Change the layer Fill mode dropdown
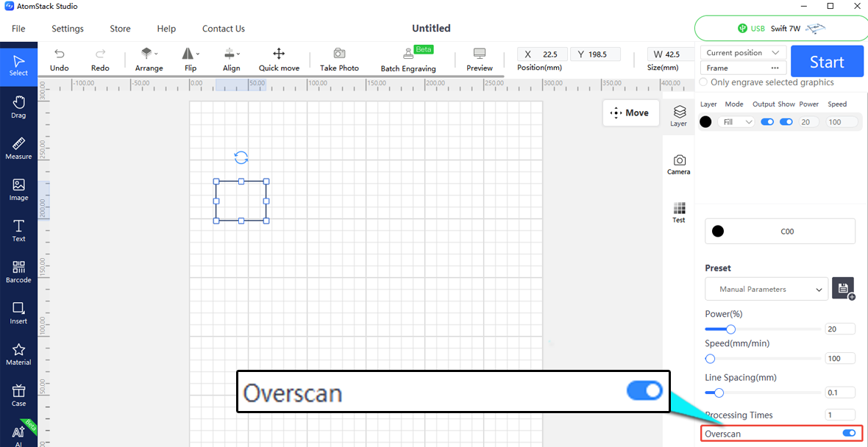The height and width of the screenshot is (447, 868). pyautogui.click(x=736, y=122)
